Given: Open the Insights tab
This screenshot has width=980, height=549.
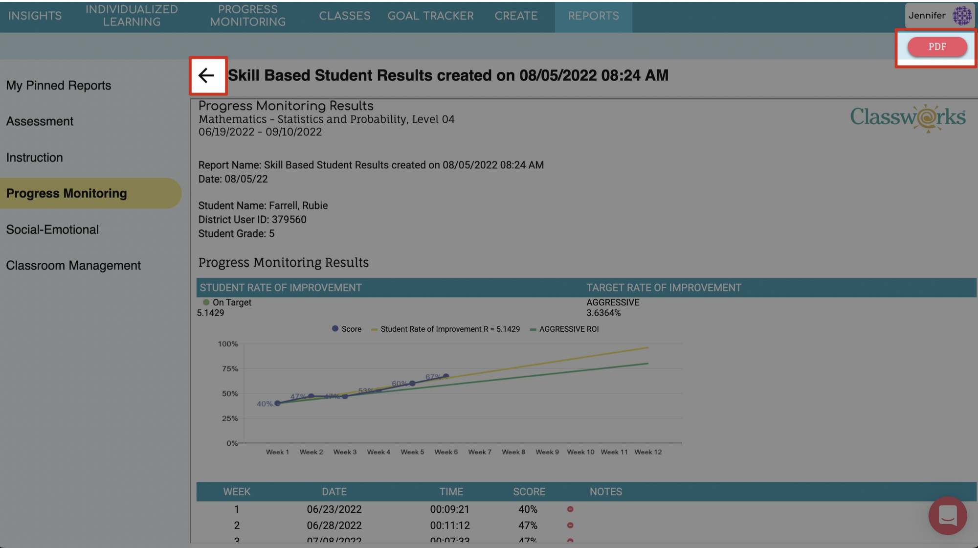Looking at the screenshot, I should click(35, 16).
